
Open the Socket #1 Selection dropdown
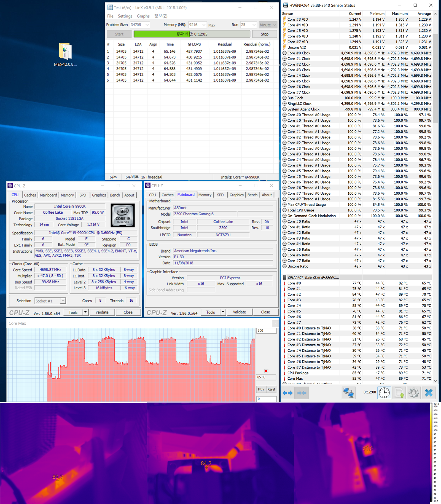pos(50,301)
